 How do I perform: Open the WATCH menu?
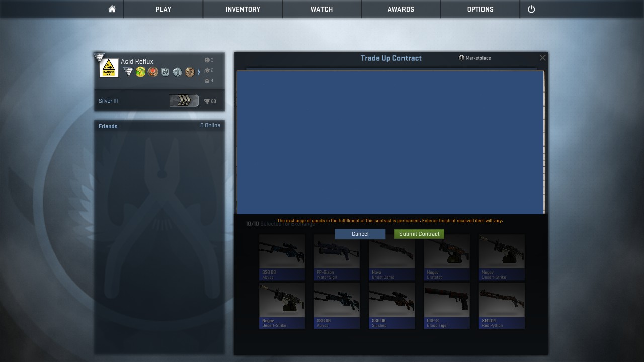click(x=322, y=9)
